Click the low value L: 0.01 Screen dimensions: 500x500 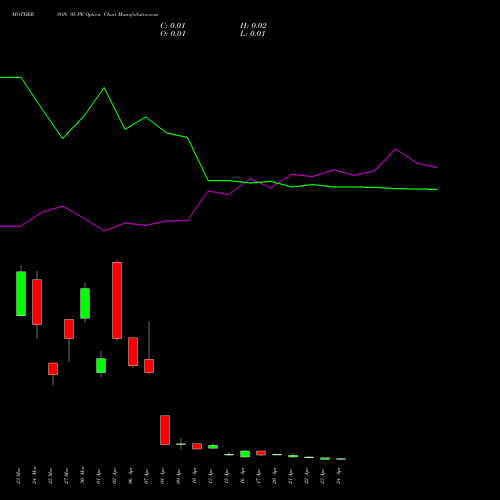253,34
